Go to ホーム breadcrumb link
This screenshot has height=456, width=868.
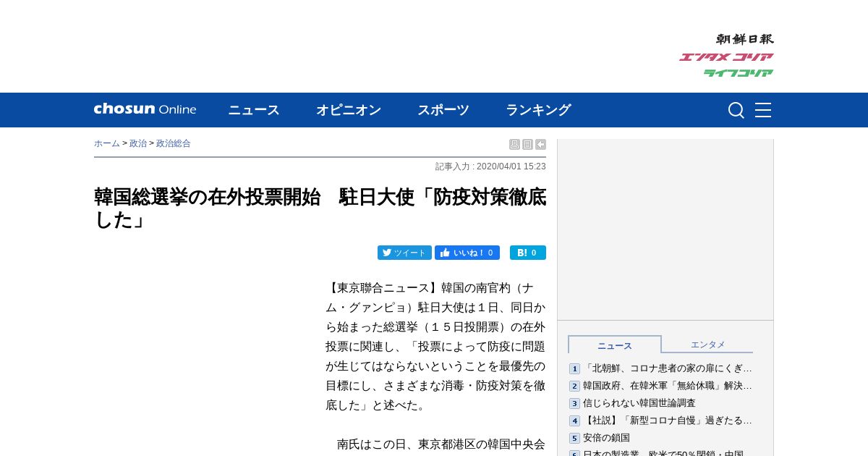(107, 143)
